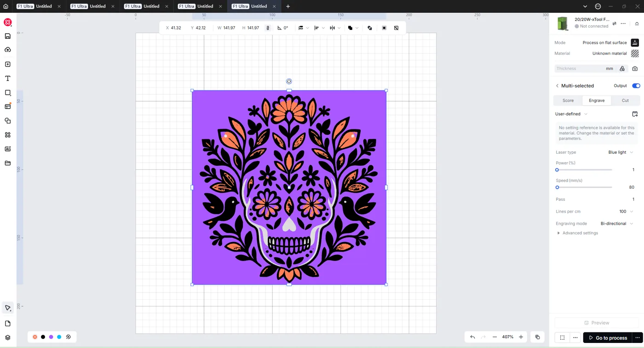Image resolution: width=644 pixels, height=348 pixels.
Task: Switch to the Engrave tab
Action: point(597,100)
